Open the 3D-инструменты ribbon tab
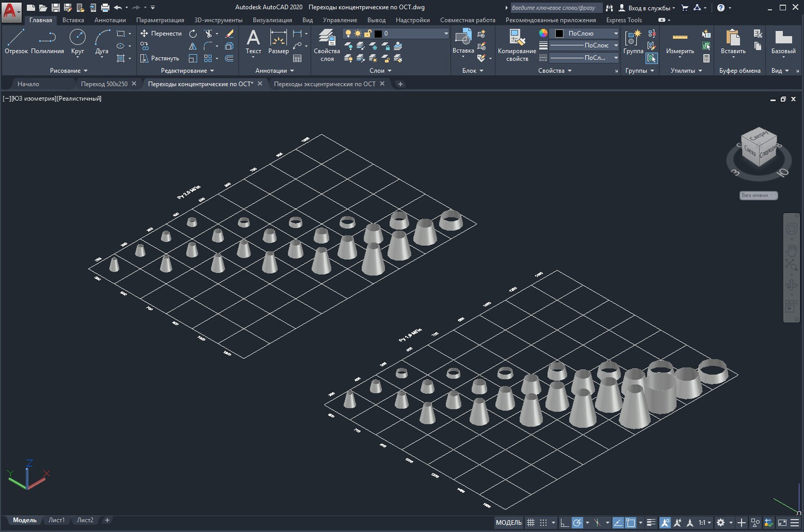The width and height of the screenshot is (804, 532). 218,20
